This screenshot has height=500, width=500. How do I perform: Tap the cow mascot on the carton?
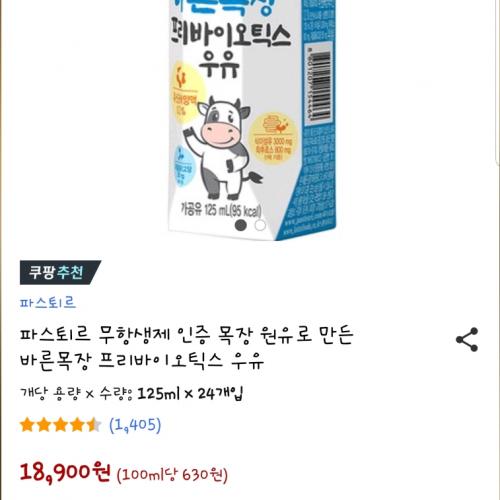pyautogui.click(x=222, y=148)
